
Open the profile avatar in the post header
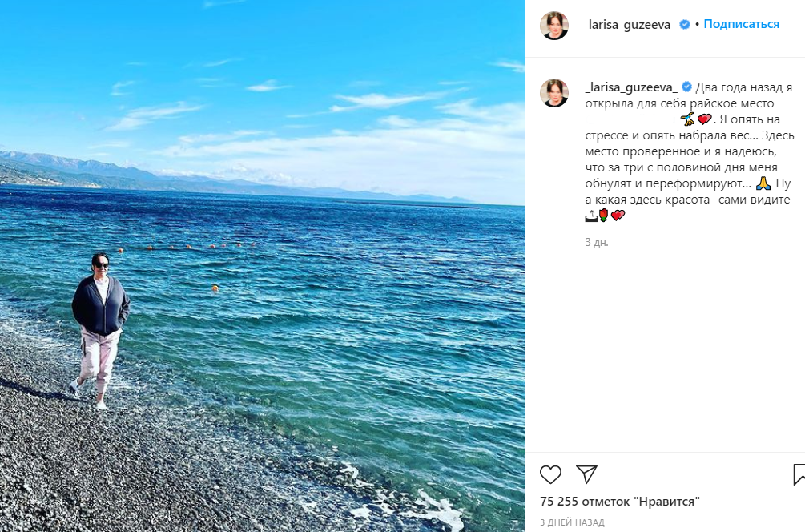pyautogui.click(x=553, y=25)
